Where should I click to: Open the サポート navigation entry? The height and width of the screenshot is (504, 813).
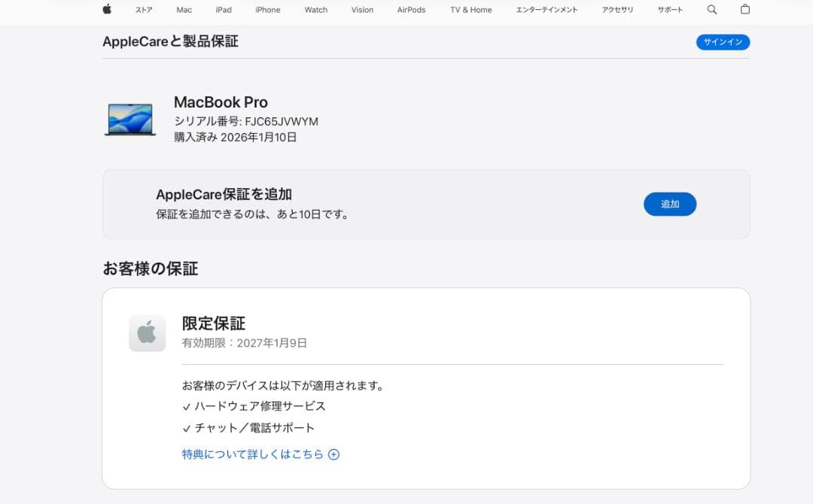670,10
